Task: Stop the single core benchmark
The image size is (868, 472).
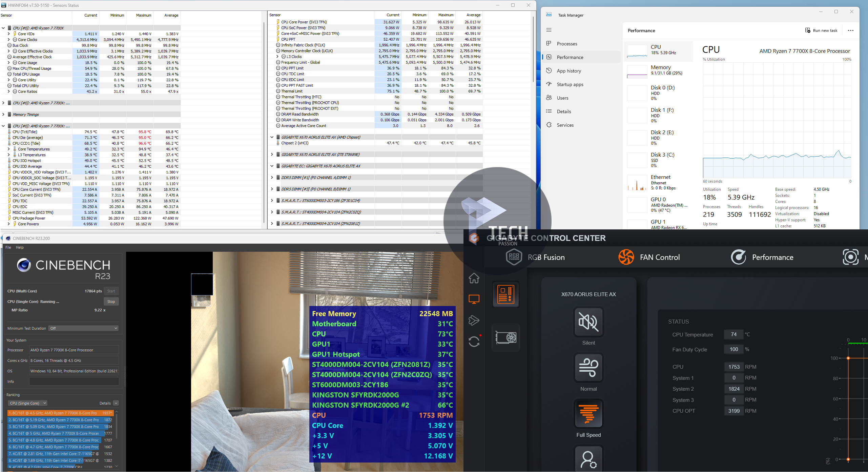Action: tap(111, 302)
